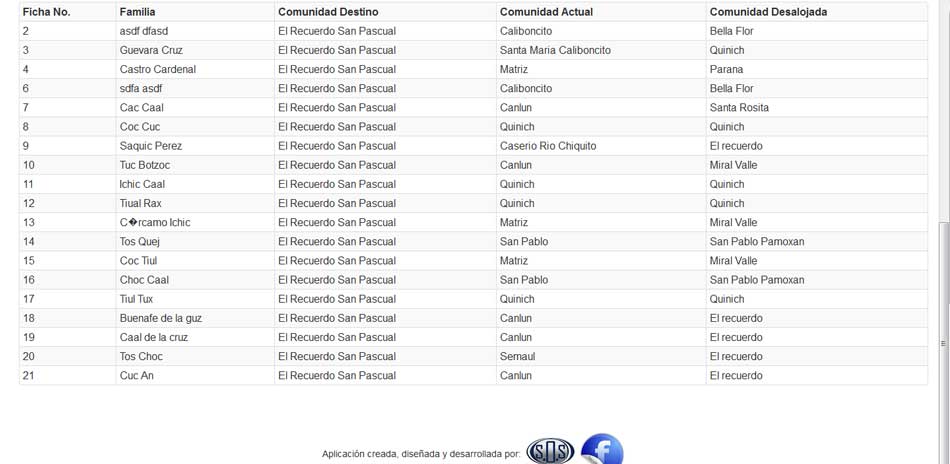The height and width of the screenshot is (464, 950).
Task: Select the Guevara Cruz family row
Action: [473, 50]
